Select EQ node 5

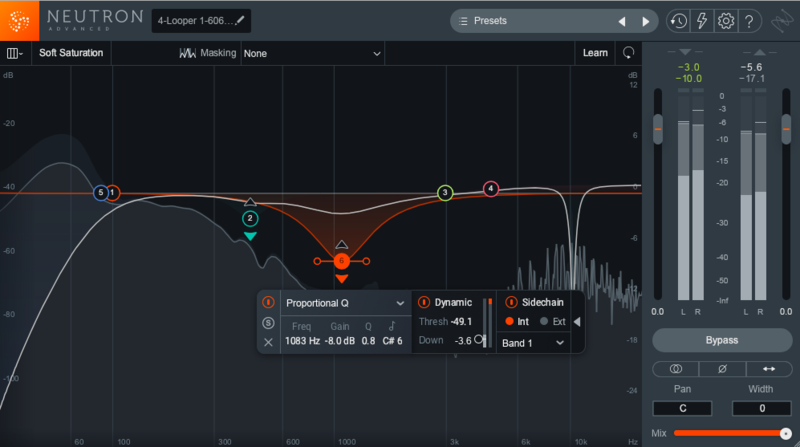tap(101, 192)
